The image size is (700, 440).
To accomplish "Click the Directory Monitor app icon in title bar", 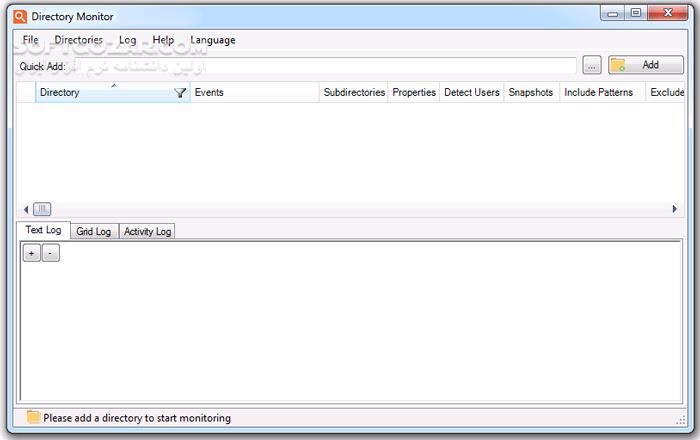I will [x=20, y=17].
